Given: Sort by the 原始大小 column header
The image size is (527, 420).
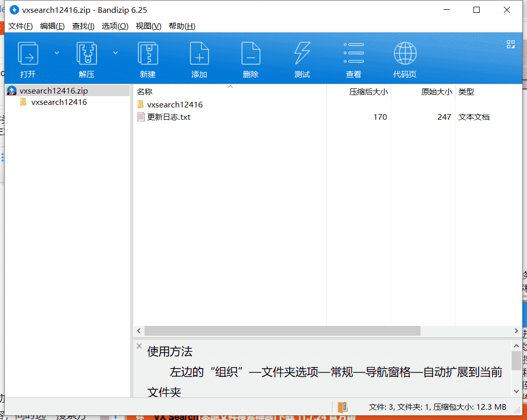Looking at the screenshot, I should coord(423,92).
